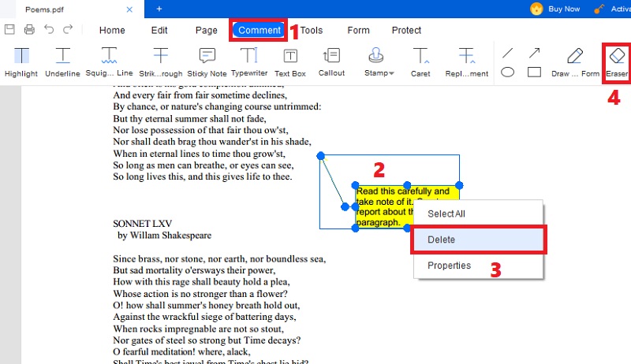Image resolution: width=631 pixels, height=364 pixels.
Task: Open the Tools menu tab
Action: tap(312, 30)
